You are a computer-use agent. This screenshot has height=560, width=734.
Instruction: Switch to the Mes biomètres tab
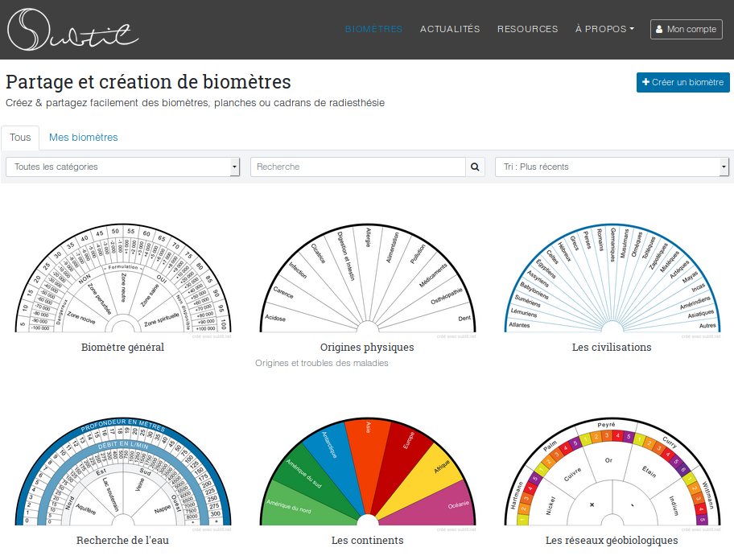(84, 138)
